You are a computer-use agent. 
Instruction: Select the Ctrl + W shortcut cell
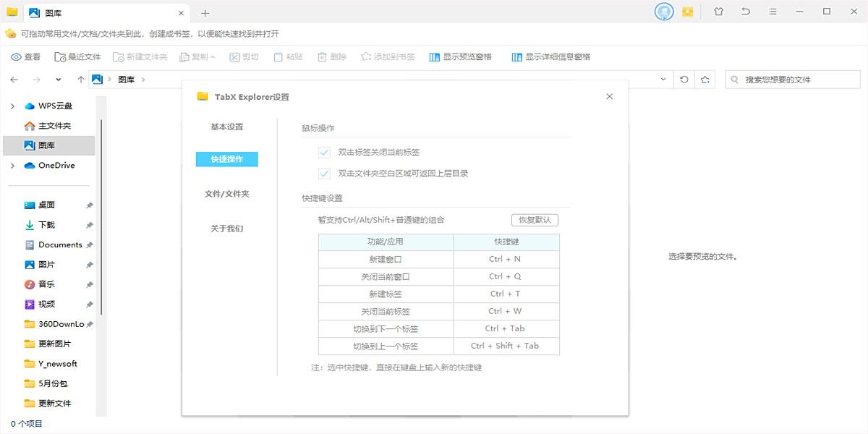click(x=506, y=311)
